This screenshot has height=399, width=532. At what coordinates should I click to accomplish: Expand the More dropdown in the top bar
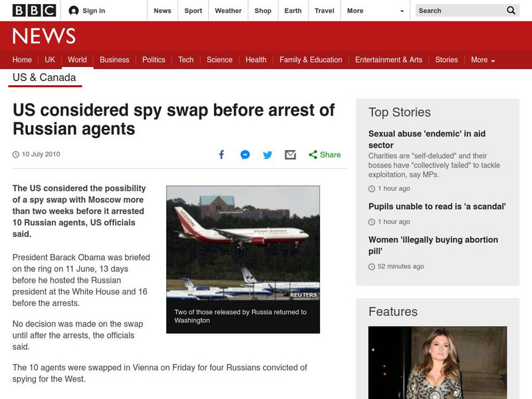[372, 11]
